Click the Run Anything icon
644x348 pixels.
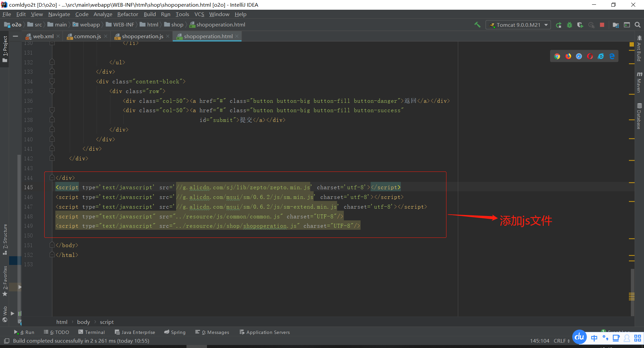tap(627, 25)
